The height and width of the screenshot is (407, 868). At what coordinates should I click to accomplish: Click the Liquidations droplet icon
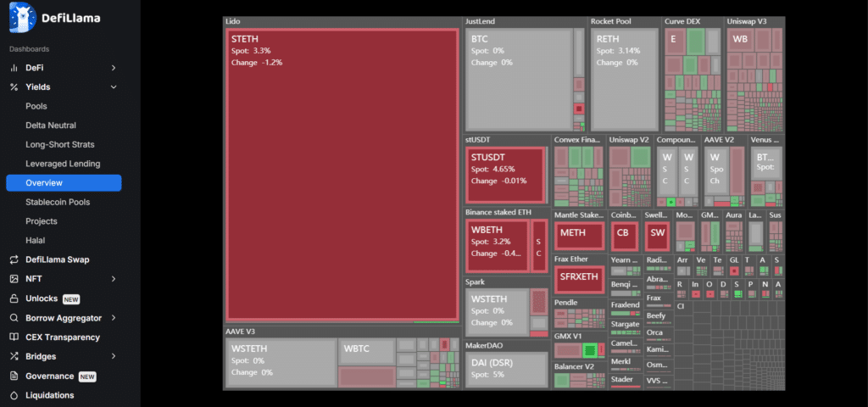tap(14, 395)
